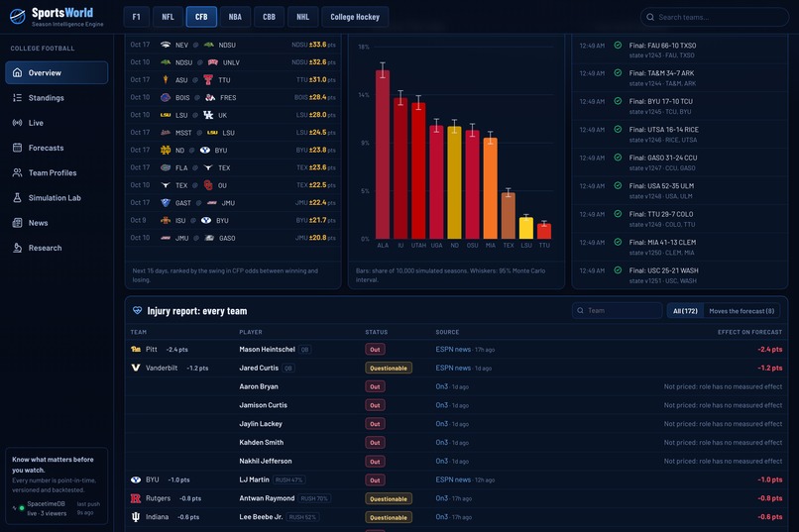This screenshot has width=799, height=532.
Task: Switch to the College Hockey tab
Action: tap(355, 17)
